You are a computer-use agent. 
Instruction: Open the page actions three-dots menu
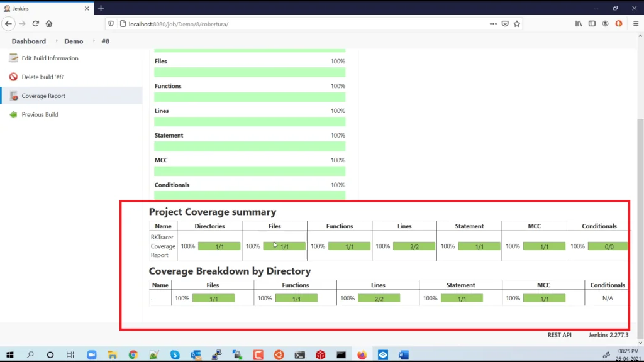(x=493, y=24)
